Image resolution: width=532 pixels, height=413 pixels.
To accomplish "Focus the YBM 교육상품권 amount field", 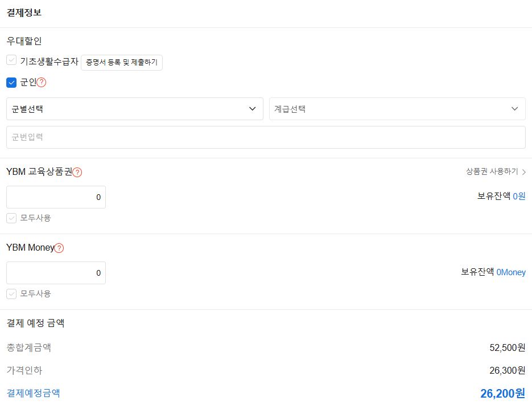I will pos(56,196).
